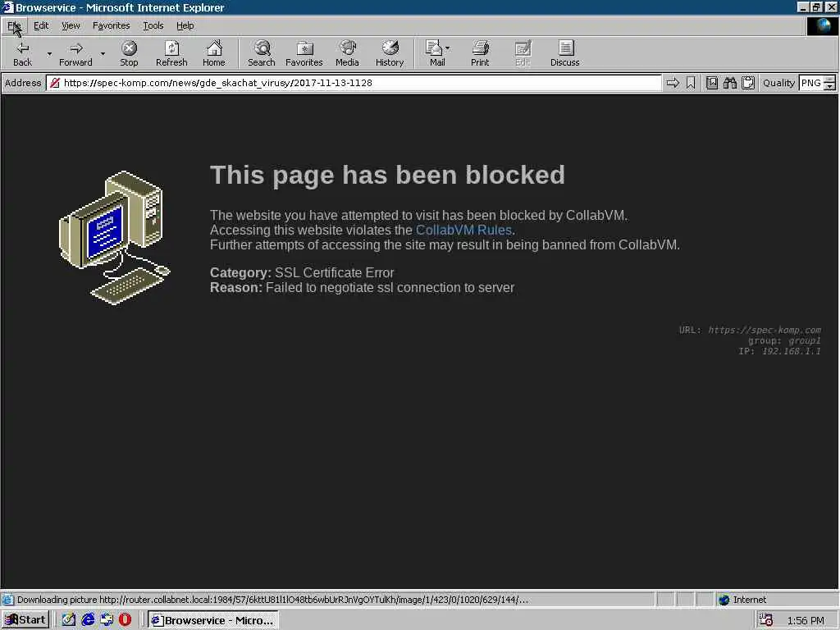This screenshot has width=840, height=630.
Task: Click the Forward toolbar button
Action: (x=75, y=53)
